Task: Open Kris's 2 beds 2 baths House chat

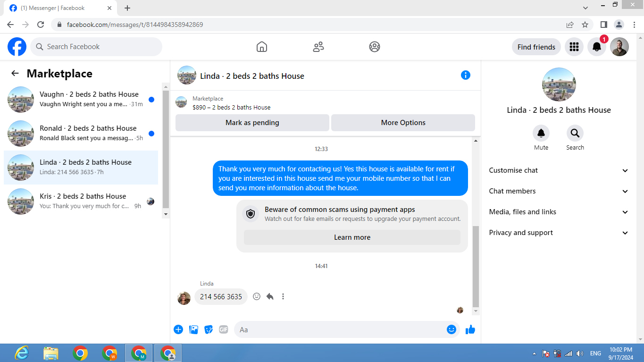Action: (81, 202)
